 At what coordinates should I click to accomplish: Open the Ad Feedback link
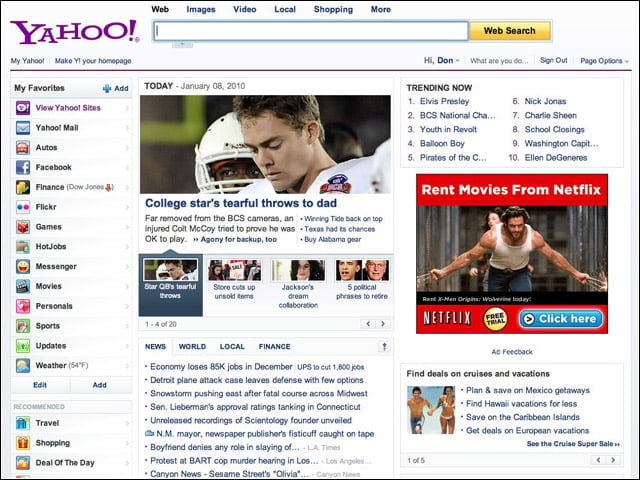pyautogui.click(x=512, y=352)
